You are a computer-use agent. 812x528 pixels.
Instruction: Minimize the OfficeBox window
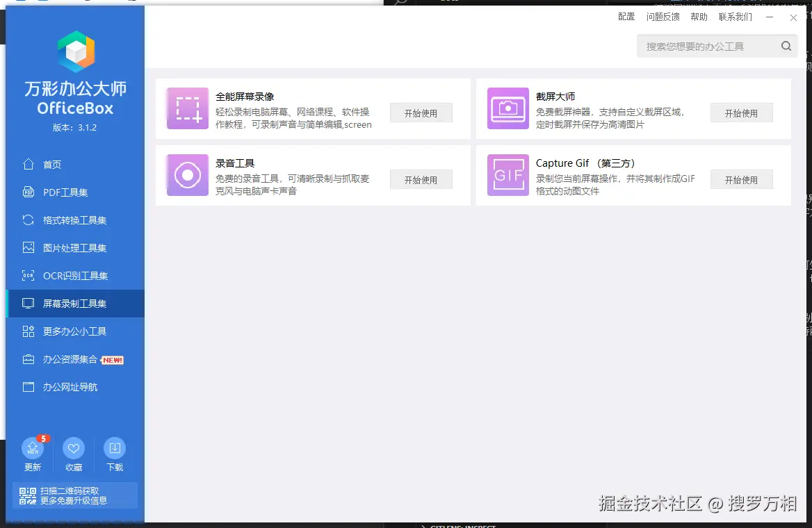[x=770, y=17]
